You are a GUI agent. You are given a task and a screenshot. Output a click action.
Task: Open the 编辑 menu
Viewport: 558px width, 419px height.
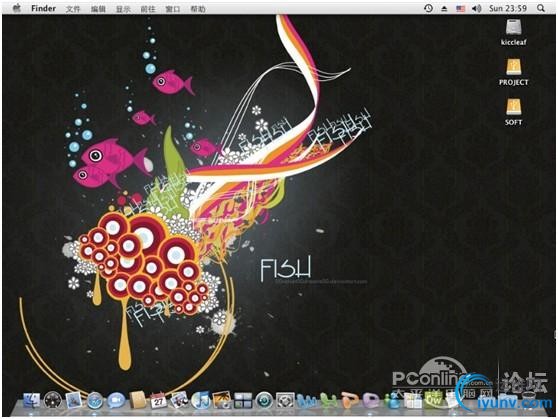(x=98, y=9)
